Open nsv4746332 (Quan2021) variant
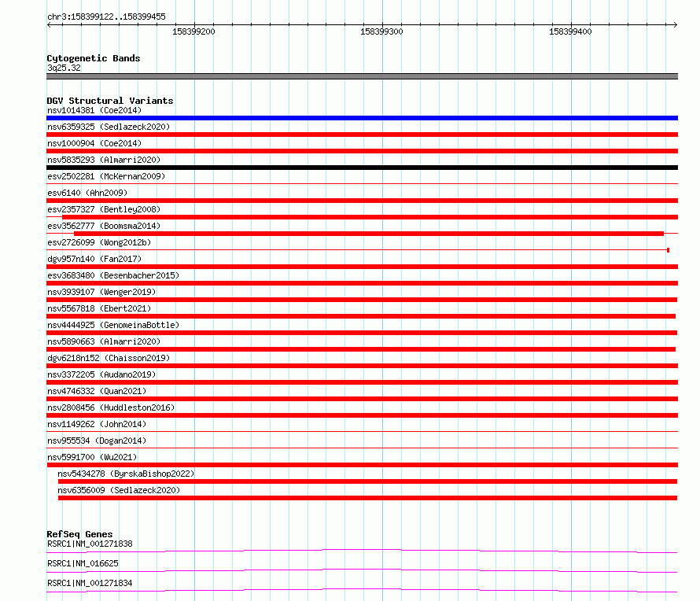700x601 pixels. coord(97,391)
